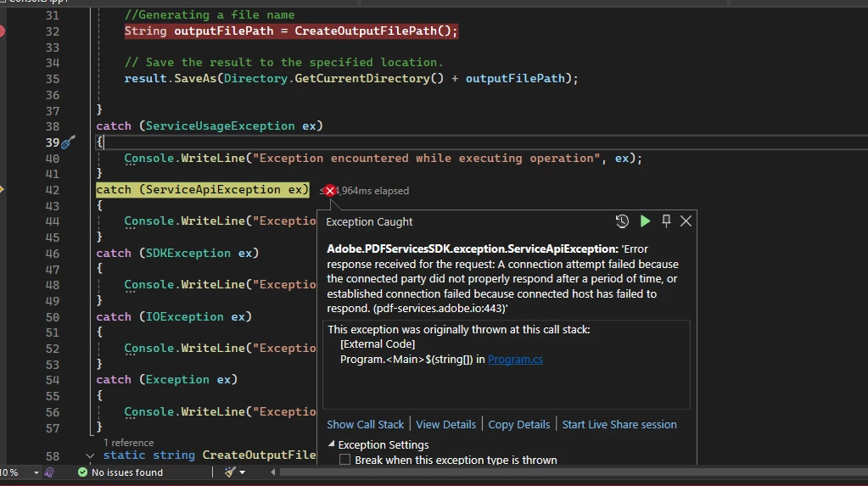868x486 pixels.
Task: Click the Exception encountered while executing operation string
Action: [426, 159]
